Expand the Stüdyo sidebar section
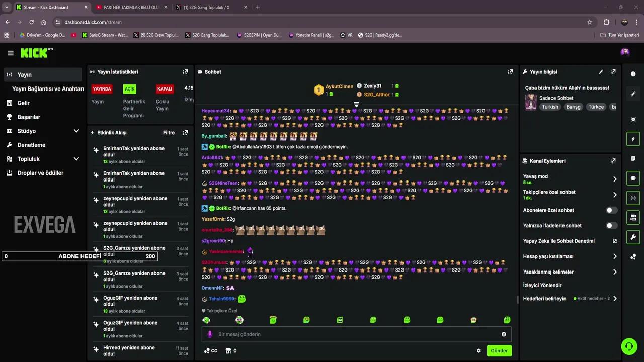The image size is (644, 362). pos(76,131)
